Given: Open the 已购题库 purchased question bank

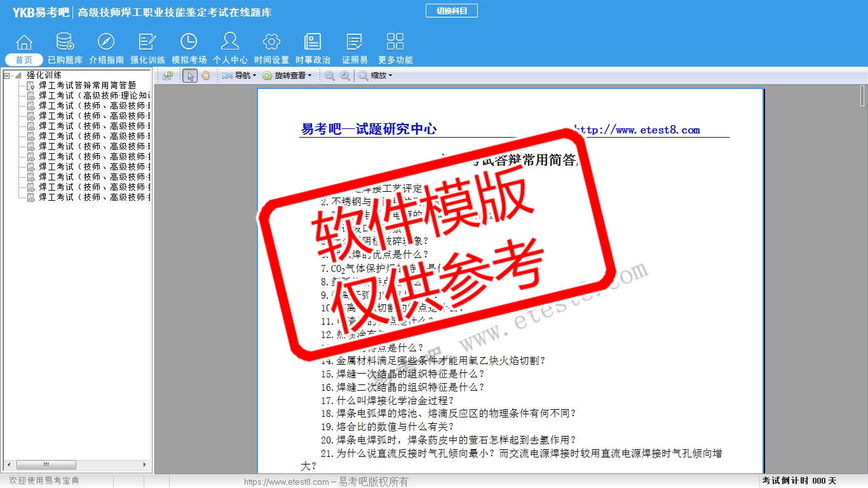Looking at the screenshot, I should (x=65, y=49).
